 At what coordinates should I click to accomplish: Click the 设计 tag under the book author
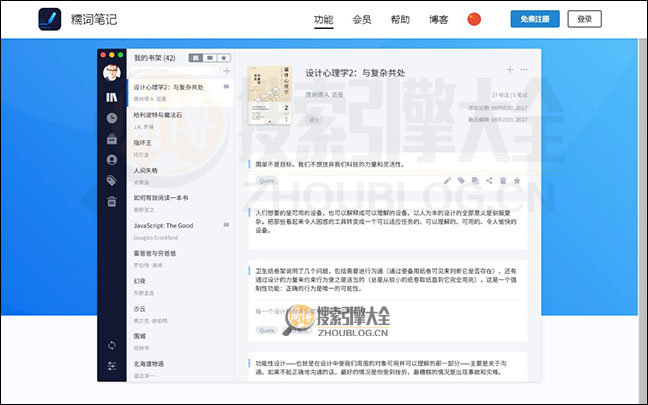pyautogui.click(x=314, y=119)
